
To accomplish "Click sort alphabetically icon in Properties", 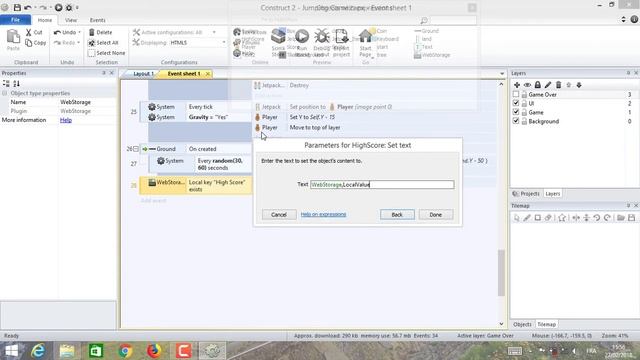I will coord(16,84).
